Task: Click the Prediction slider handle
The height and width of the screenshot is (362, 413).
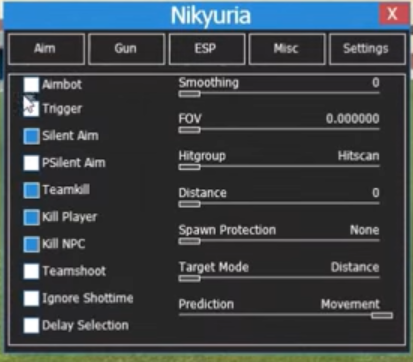Action: coord(382,315)
